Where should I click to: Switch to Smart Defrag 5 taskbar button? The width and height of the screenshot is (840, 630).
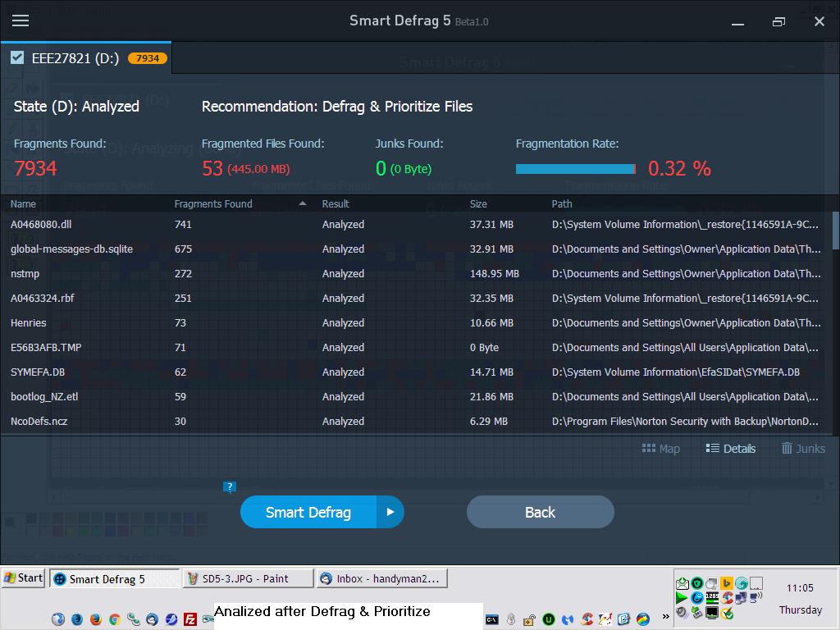point(114,578)
